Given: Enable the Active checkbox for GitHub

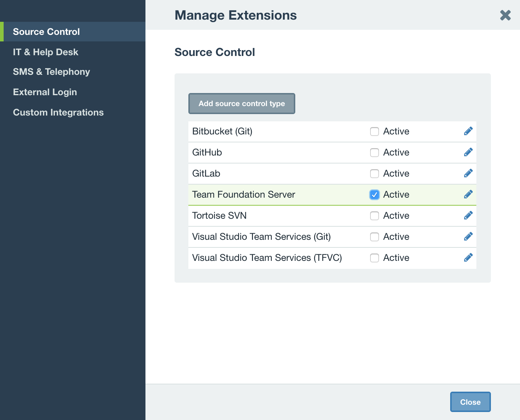Looking at the screenshot, I should (x=375, y=152).
